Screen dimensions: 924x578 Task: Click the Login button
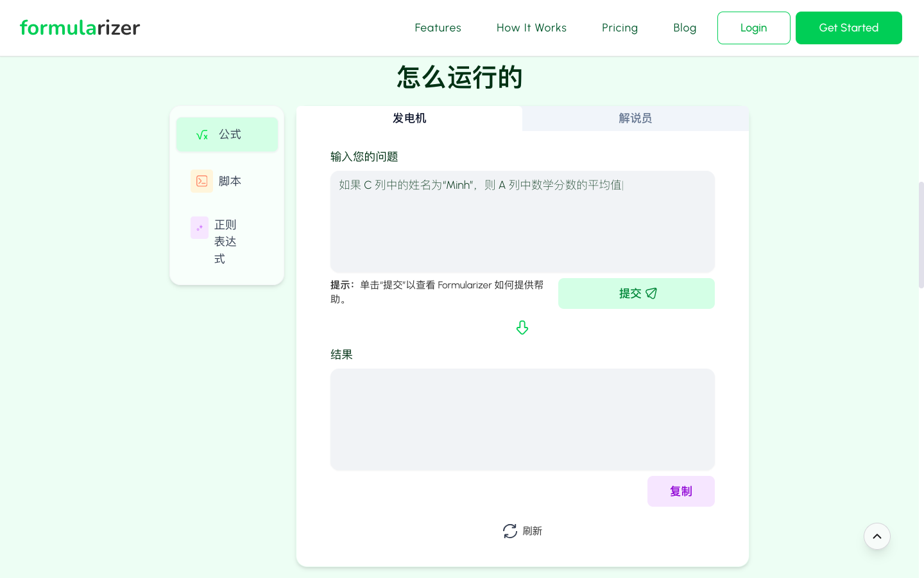tap(753, 28)
